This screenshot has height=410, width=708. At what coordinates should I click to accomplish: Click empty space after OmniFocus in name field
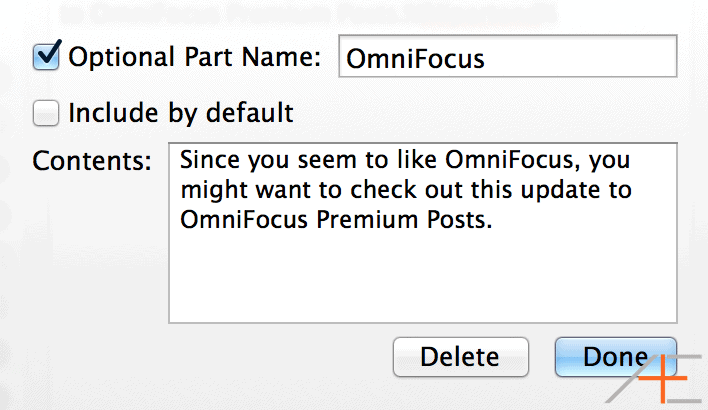[x=580, y=58]
